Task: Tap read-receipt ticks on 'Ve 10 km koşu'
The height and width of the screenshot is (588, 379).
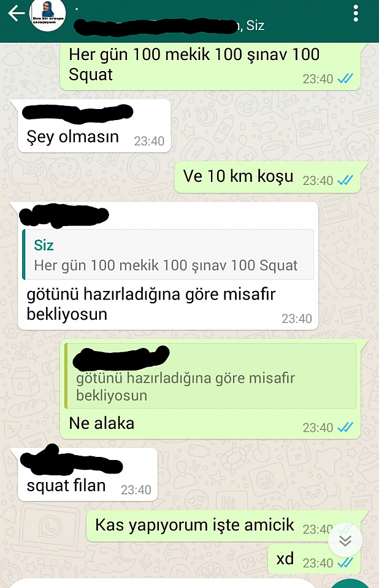Action: [345, 180]
